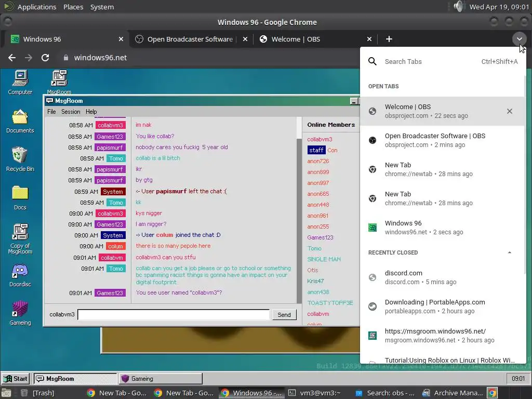This screenshot has height=399, width=532.
Task: Reload the windows96.net page
Action: coord(45,58)
